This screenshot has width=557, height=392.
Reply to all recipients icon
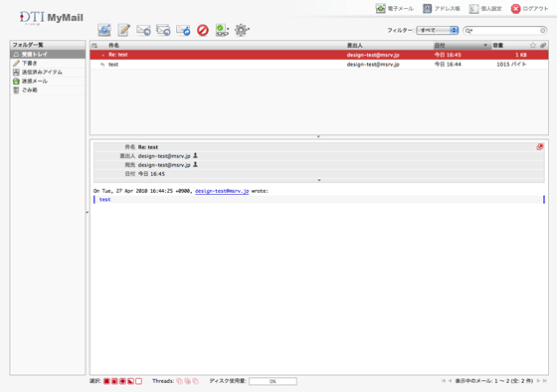[x=163, y=30]
